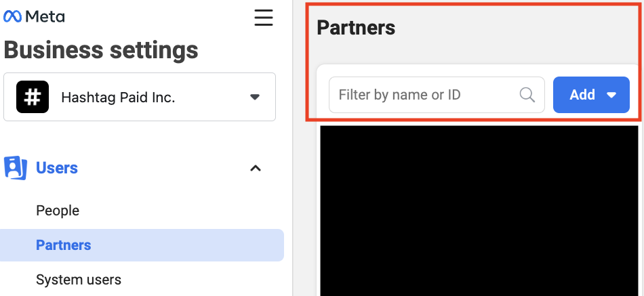Click the magnifying glass search icon
The width and height of the screenshot is (644, 296).
pos(527,95)
